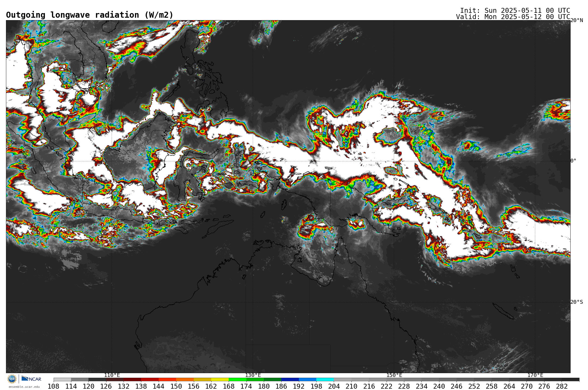Click the 'Init: Sun 2025-05-11 00 UTC' text
The height and width of the screenshot is (390, 588).
[x=515, y=11]
